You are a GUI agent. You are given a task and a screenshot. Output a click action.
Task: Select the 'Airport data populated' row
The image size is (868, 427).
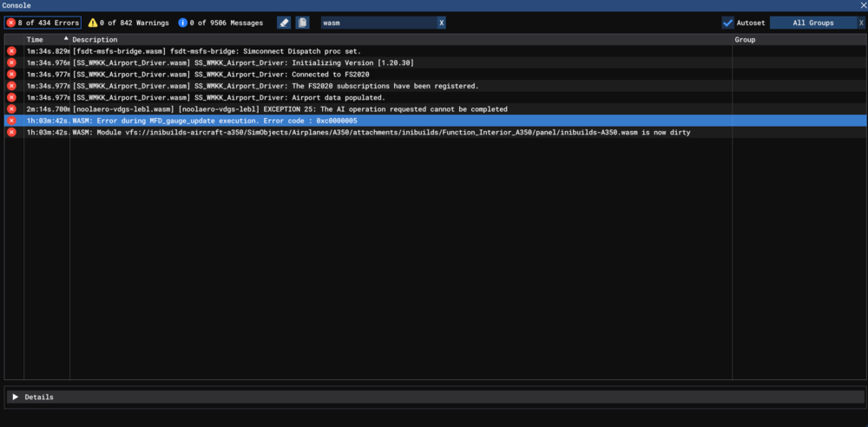click(x=347, y=98)
